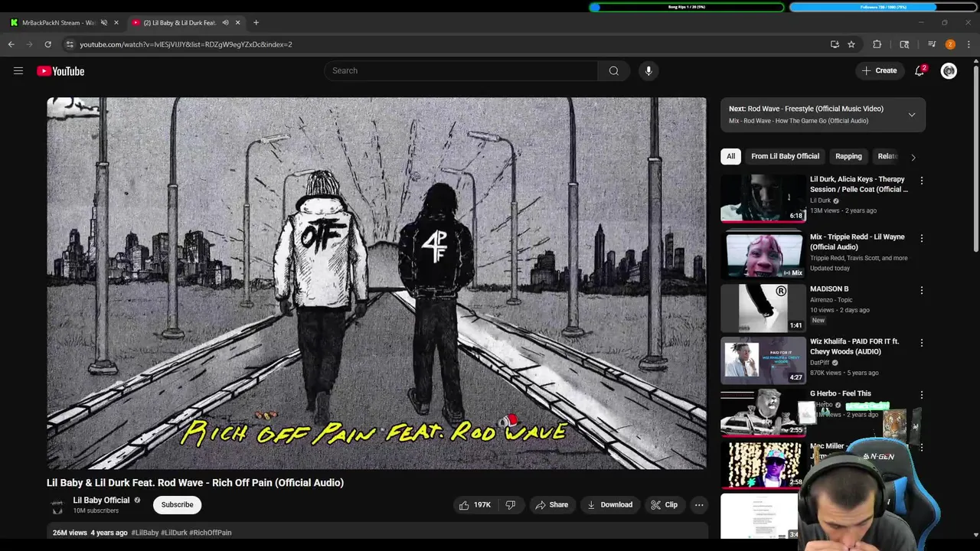The image size is (980, 551).
Task: Open Chrome three-dot menu
Action: coord(969,44)
